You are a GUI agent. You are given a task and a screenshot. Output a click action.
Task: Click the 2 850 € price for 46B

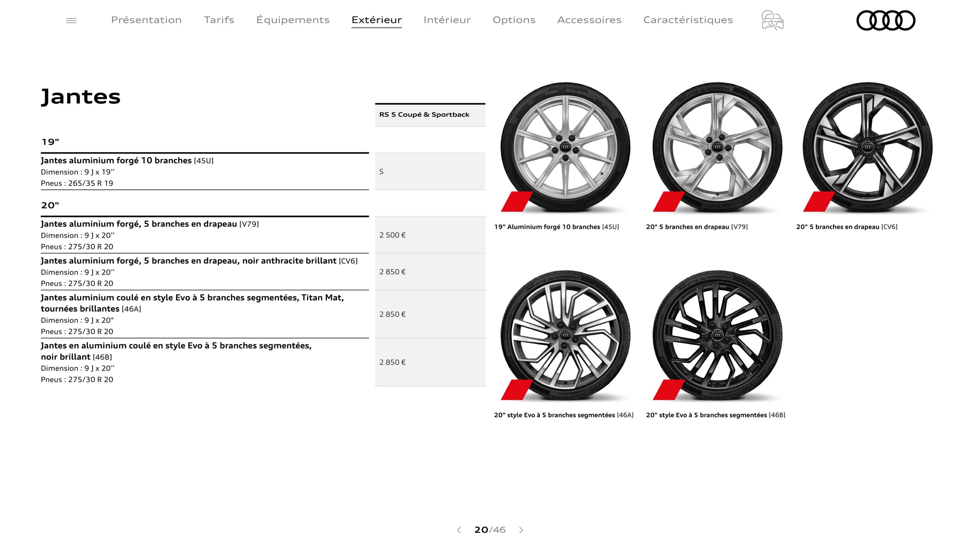pos(430,362)
